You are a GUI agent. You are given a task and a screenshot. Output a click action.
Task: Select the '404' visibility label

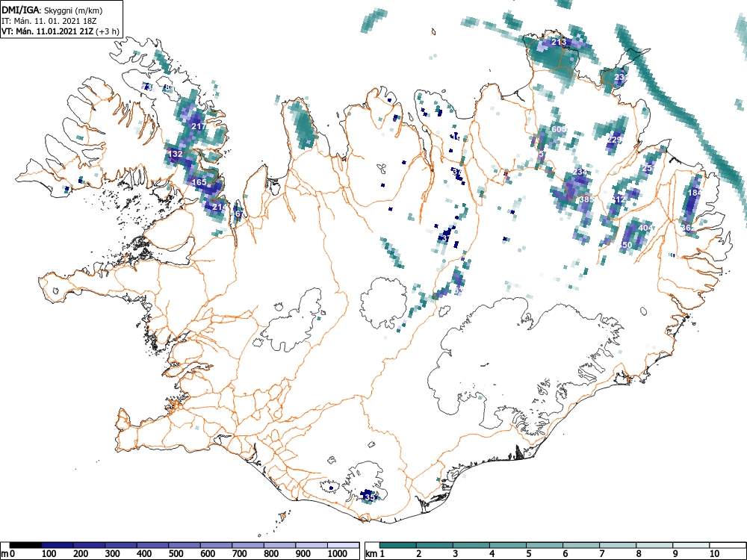tap(645, 228)
